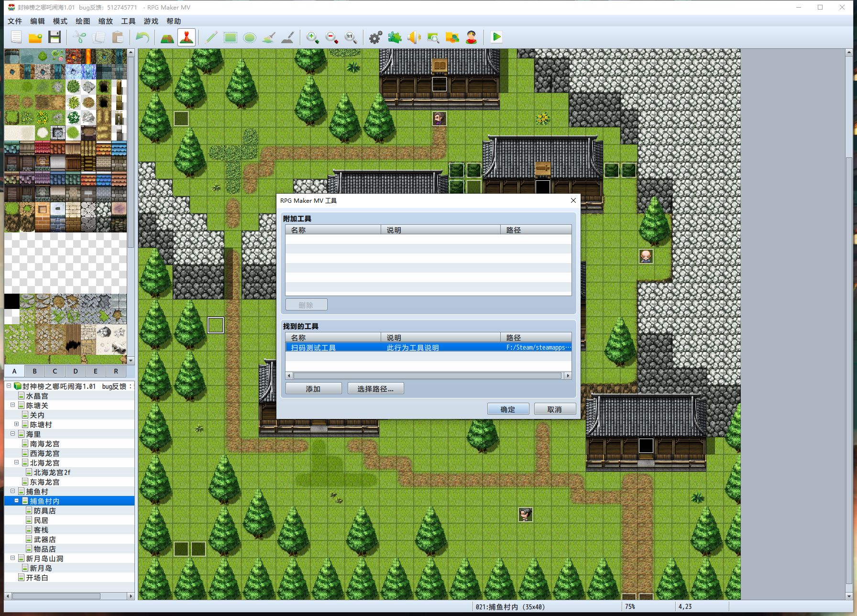Viewport: 857px width, 616px height.
Task: Select the 东海龙宫 map in tree
Action: (44, 482)
